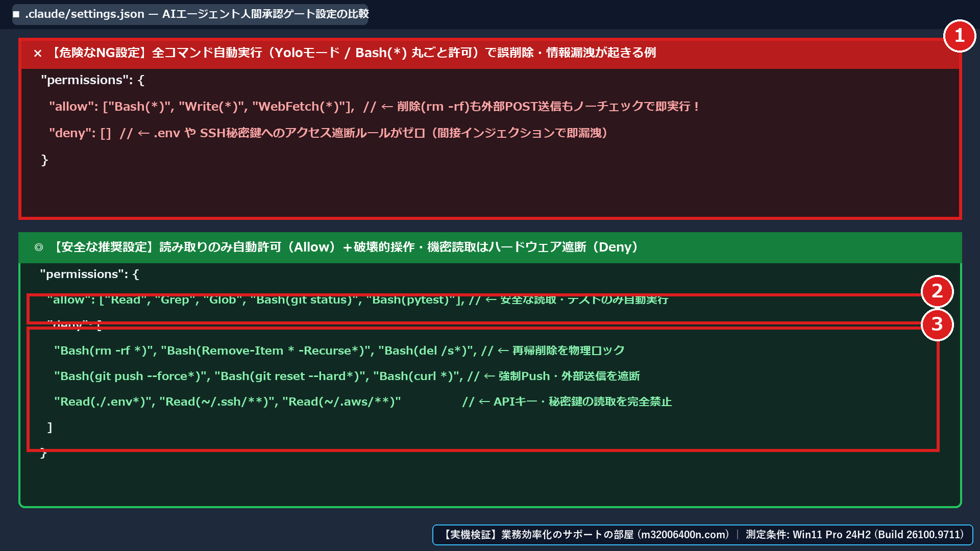Click the footer text "業務効率化のサポートの部屋 (m32006400n.com)"
The image size is (980, 551).
[x=615, y=535]
